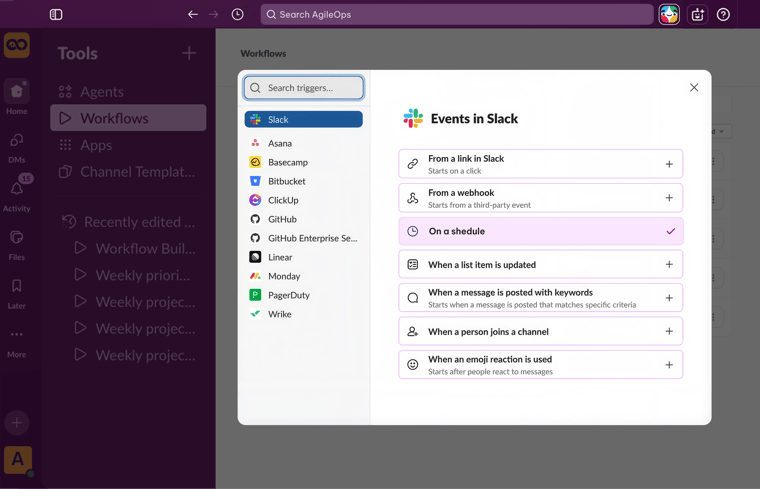Choose From a webhook trigger
The height and width of the screenshot is (489, 760).
click(x=540, y=198)
